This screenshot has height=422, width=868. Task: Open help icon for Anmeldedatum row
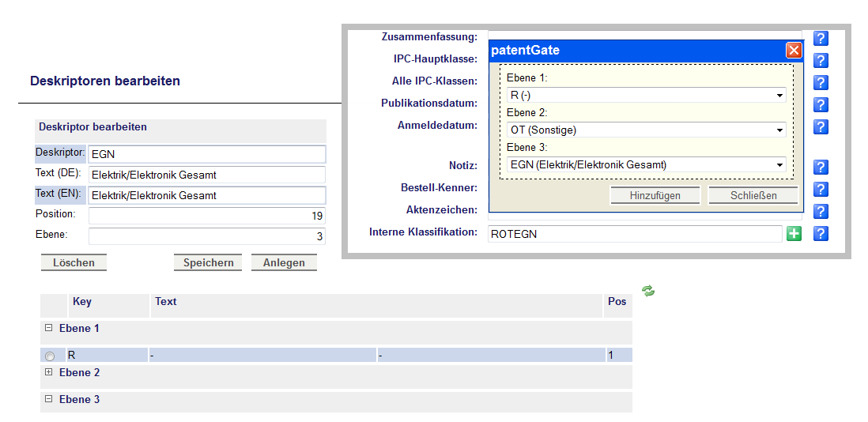821,126
